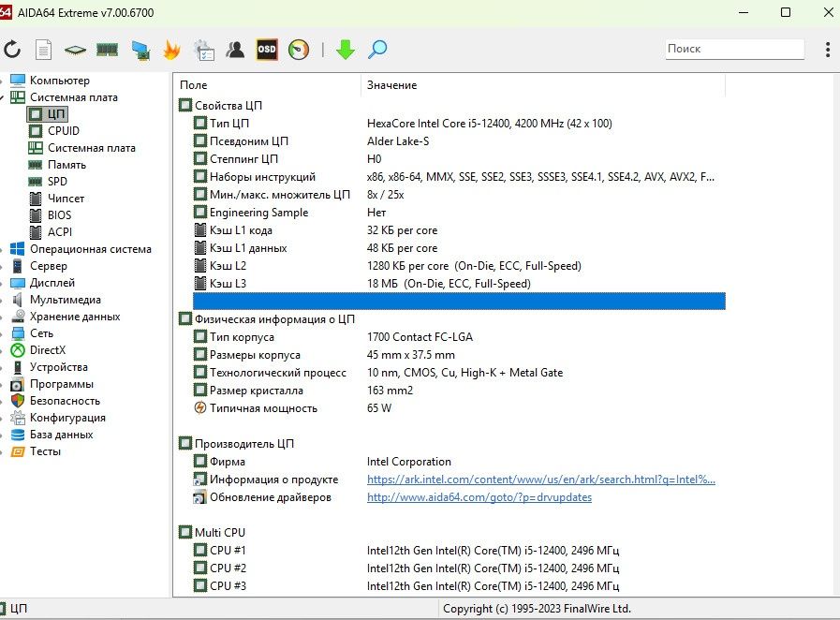Click the green download arrow icon
The image size is (840, 620).
click(346, 50)
